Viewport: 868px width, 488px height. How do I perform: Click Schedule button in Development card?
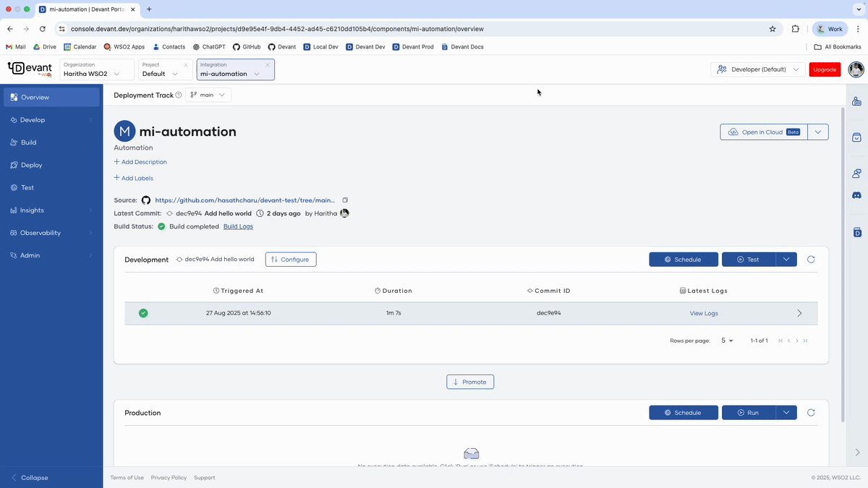[x=684, y=260]
